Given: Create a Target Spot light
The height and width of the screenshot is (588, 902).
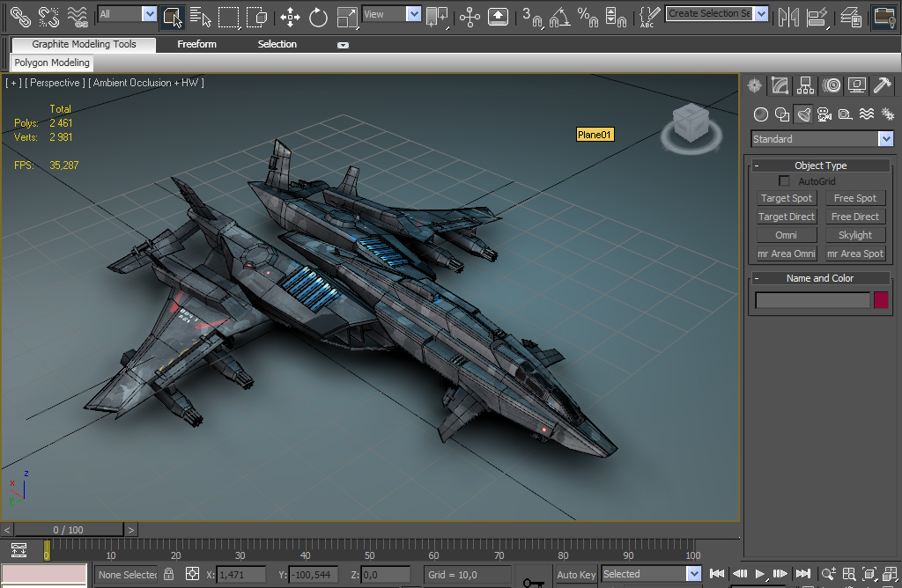Looking at the screenshot, I should point(787,199).
